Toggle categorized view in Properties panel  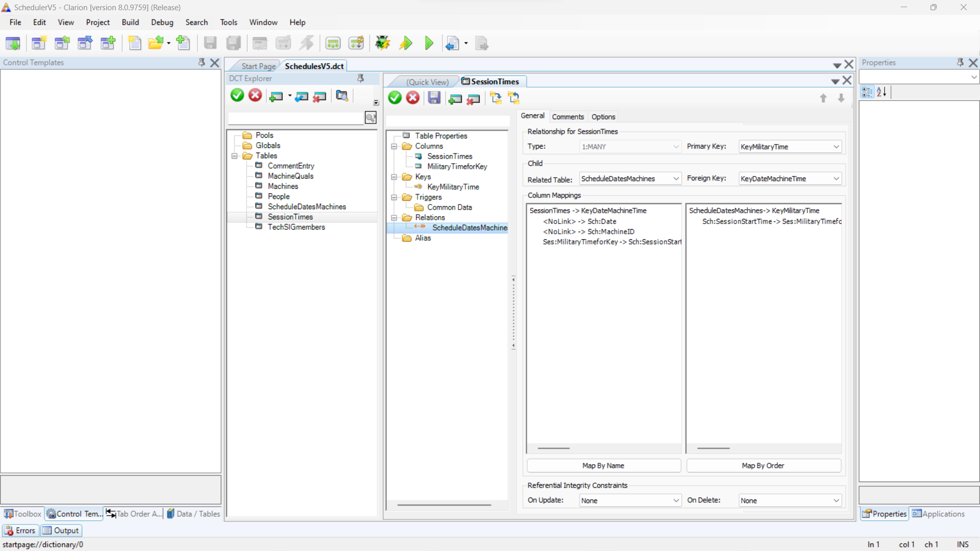(x=867, y=92)
